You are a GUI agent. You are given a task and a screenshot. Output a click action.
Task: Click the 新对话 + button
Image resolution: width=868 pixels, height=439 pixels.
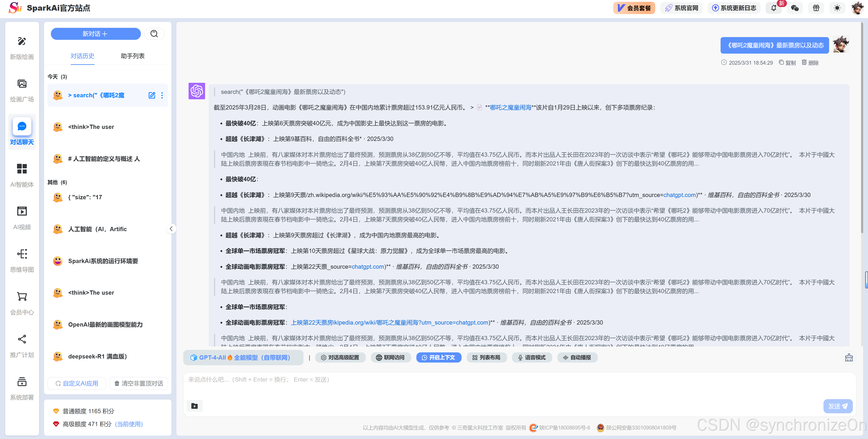click(x=95, y=34)
